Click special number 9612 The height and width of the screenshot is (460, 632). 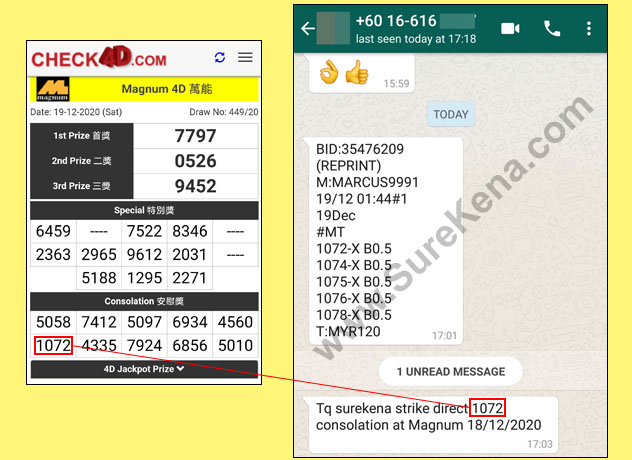(x=144, y=255)
